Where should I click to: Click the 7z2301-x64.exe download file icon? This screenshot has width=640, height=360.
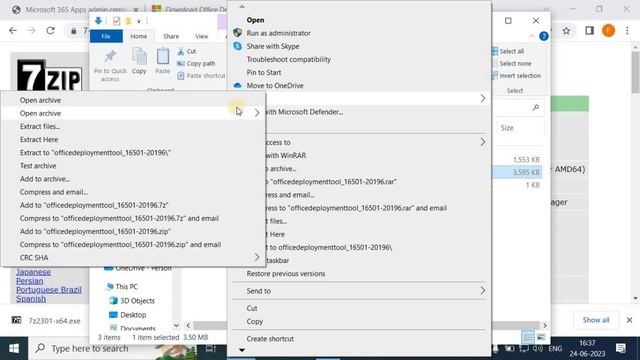point(16,320)
